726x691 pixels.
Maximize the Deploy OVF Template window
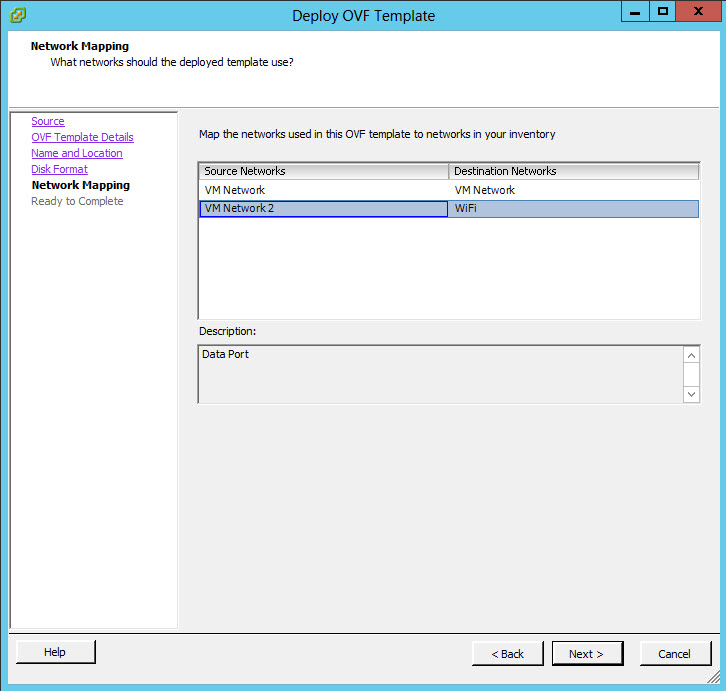pyautogui.click(x=663, y=12)
